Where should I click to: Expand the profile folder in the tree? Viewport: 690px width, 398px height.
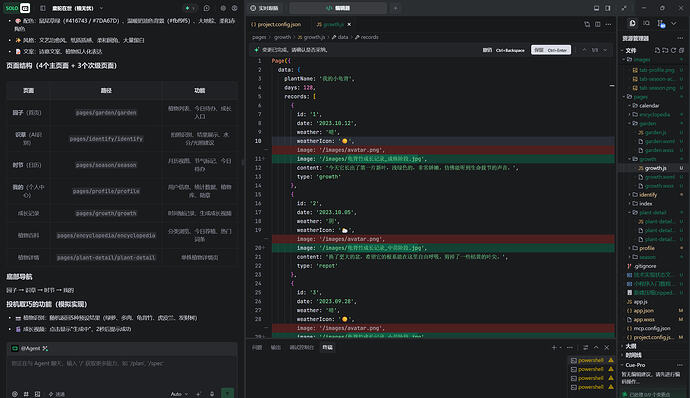coord(646,248)
